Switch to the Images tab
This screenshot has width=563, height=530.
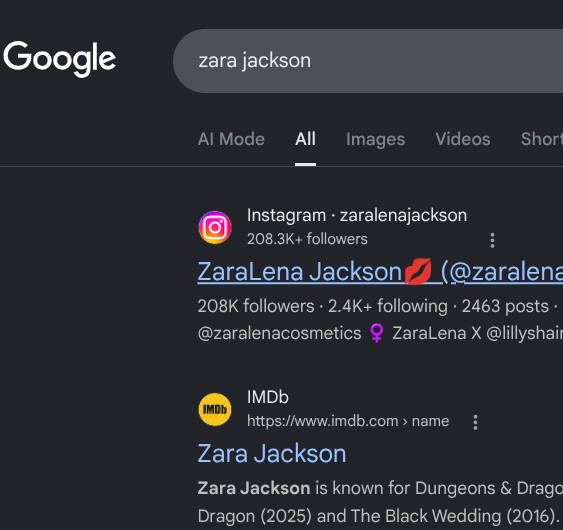pyautogui.click(x=376, y=139)
